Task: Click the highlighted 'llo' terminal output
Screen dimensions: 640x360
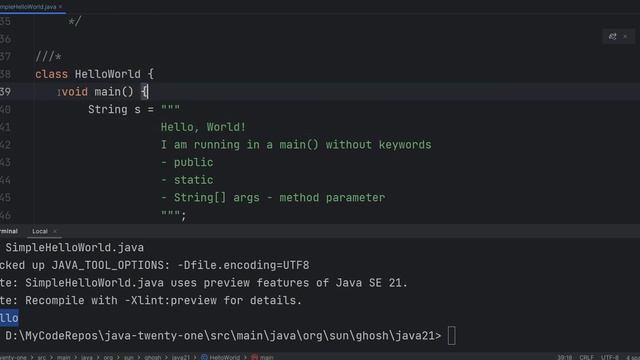Action: 9,318
